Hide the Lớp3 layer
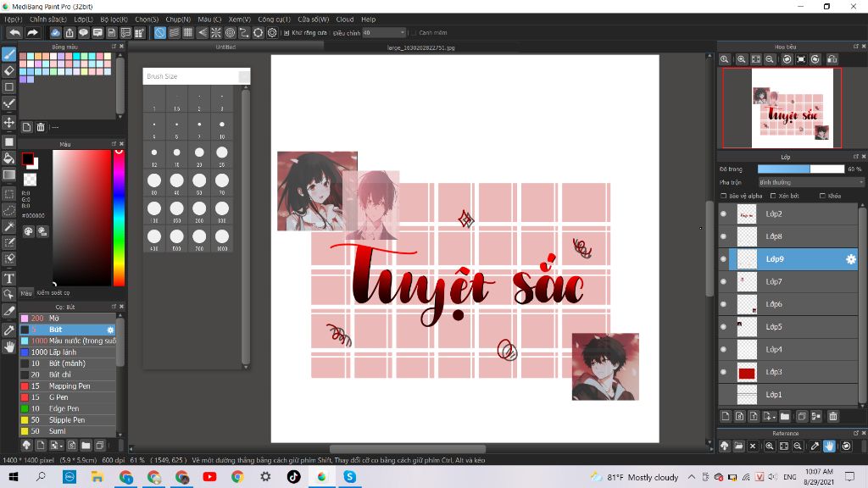Image resolution: width=868 pixels, height=488 pixels. pyautogui.click(x=724, y=373)
